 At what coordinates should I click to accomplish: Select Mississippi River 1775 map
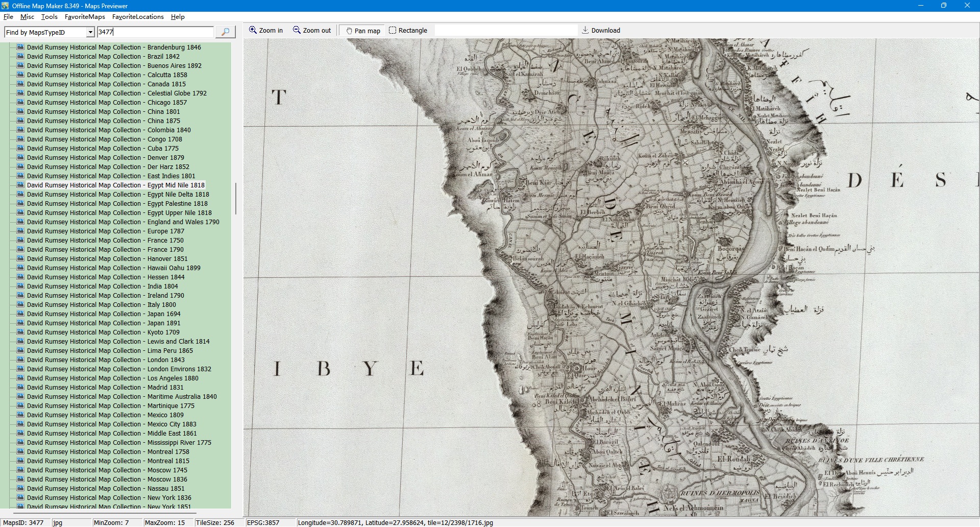[119, 443]
